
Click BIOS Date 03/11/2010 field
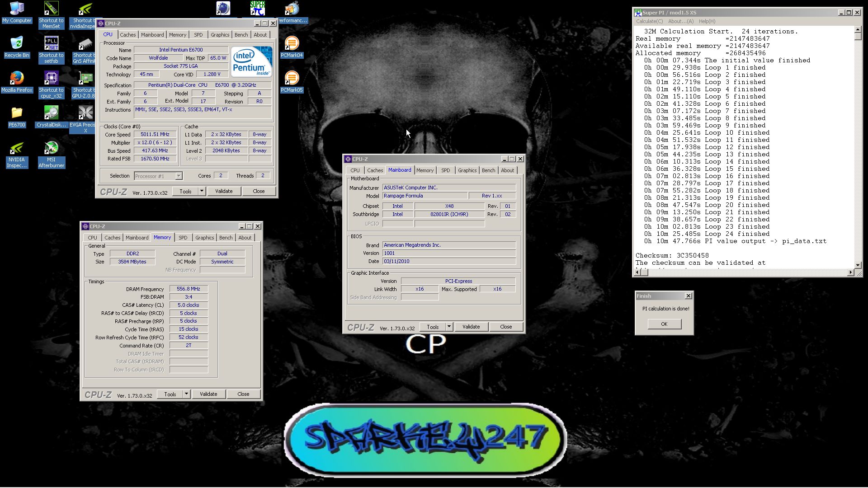coord(449,261)
